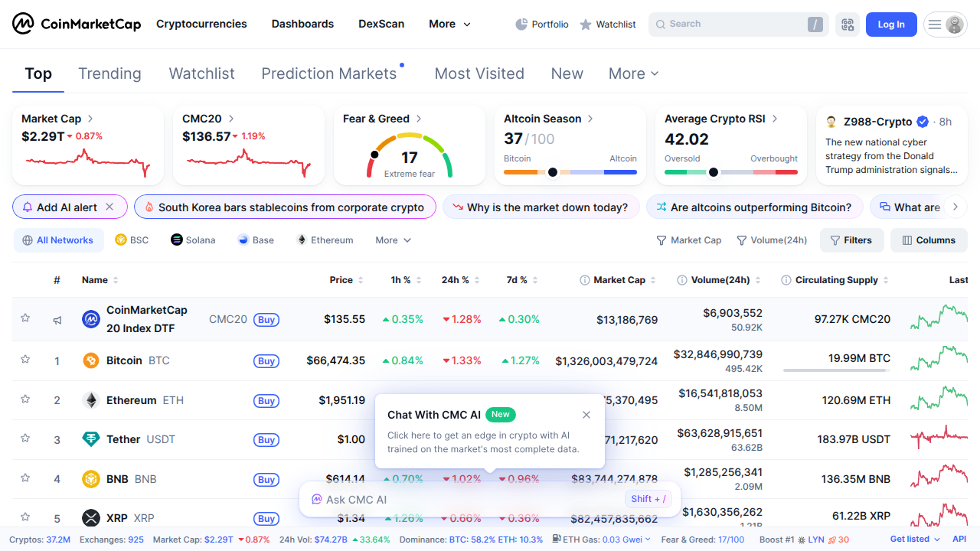Toggle the watchlist star for Bitcoin

24,360
